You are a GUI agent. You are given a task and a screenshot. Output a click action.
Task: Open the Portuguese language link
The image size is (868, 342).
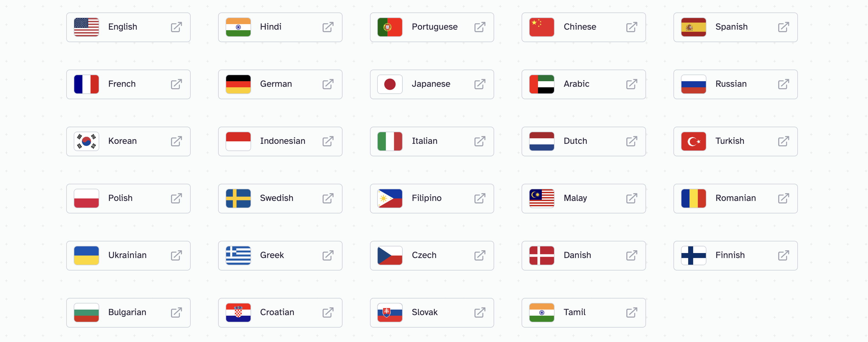coord(432,27)
